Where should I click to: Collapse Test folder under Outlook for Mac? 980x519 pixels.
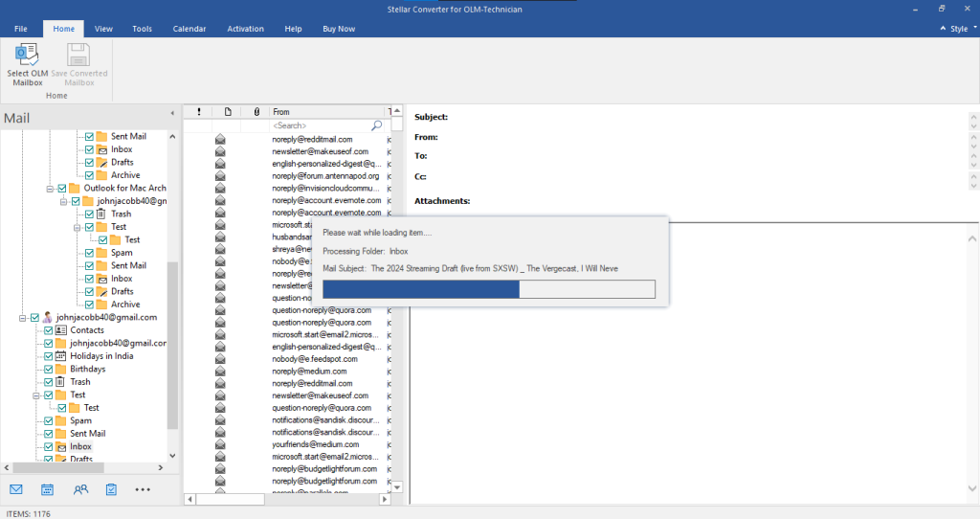coord(77,227)
